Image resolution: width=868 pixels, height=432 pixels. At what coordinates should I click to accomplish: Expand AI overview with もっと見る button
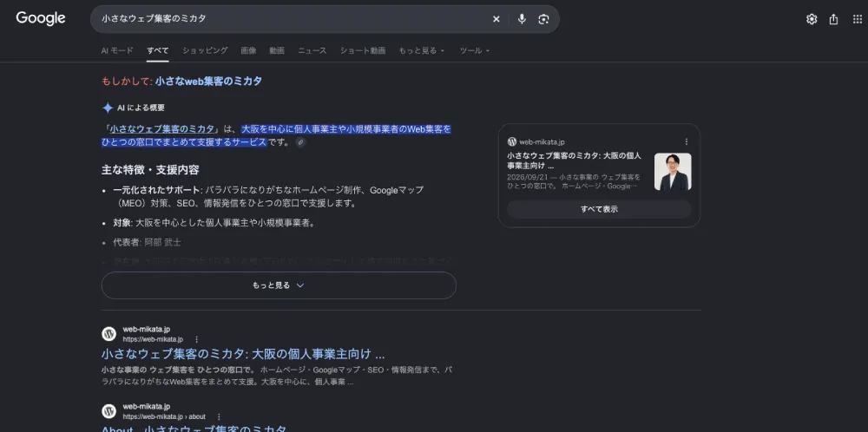click(279, 285)
